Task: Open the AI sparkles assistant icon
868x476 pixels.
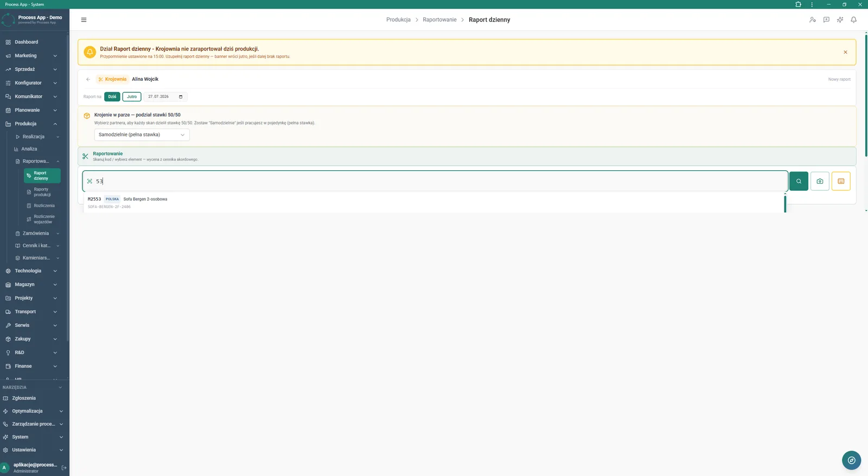Action: coord(840,20)
